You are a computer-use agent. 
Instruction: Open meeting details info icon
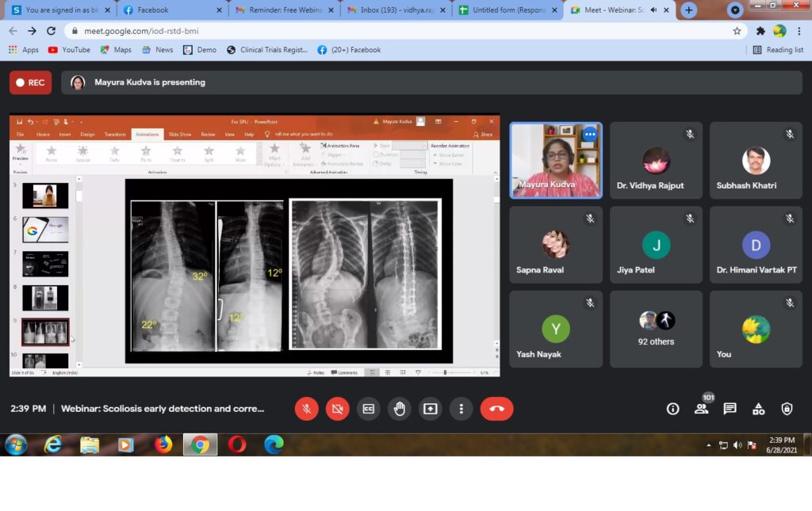672,409
